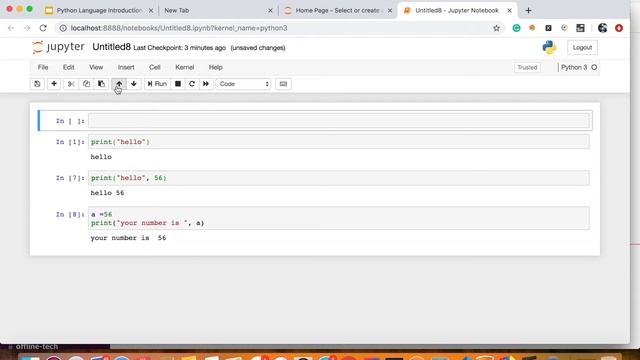This screenshot has height=360, width=640.
Task: Open the command palette keyboard icon
Action: (283, 84)
